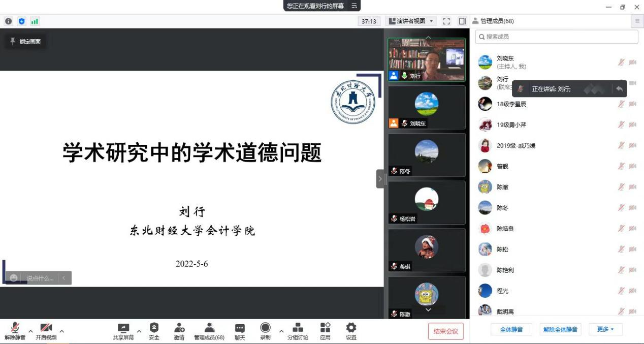Click the 共享屏幕 share screen icon
The image size is (644, 344).
[123, 331]
